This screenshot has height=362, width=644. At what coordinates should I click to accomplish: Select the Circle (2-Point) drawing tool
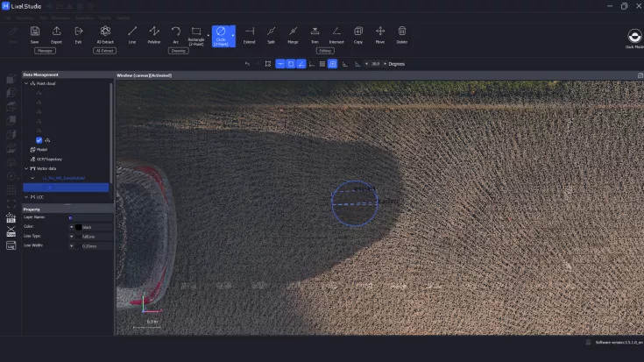[221, 34]
